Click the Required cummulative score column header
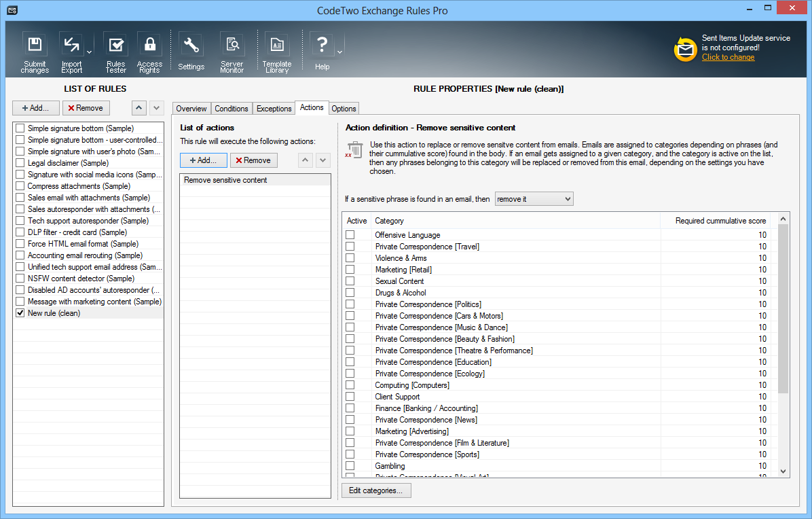 click(x=715, y=221)
